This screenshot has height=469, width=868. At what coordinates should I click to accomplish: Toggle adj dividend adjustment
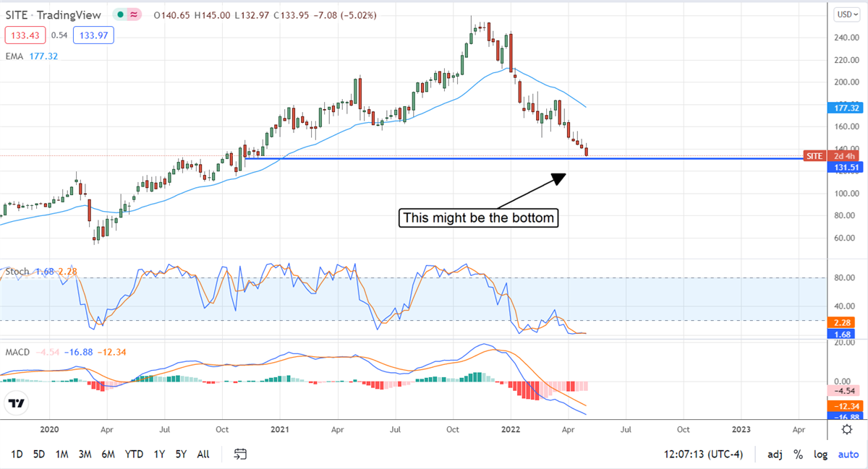click(x=775, y=454)
